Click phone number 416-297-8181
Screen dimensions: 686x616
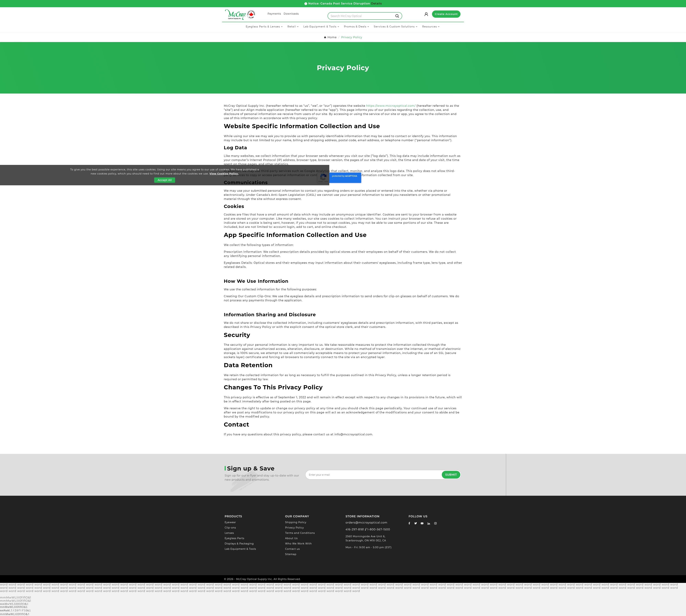point(355,529)
